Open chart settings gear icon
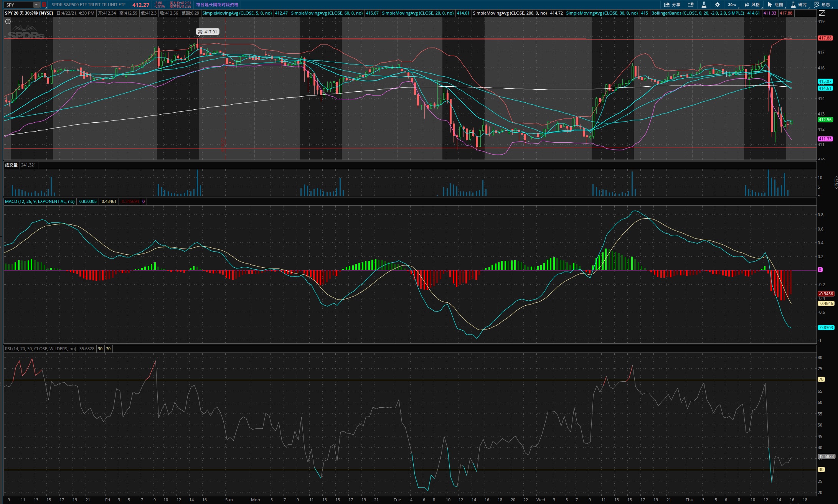Viewport: 838px width, 504px height. (x=717, y=5)
